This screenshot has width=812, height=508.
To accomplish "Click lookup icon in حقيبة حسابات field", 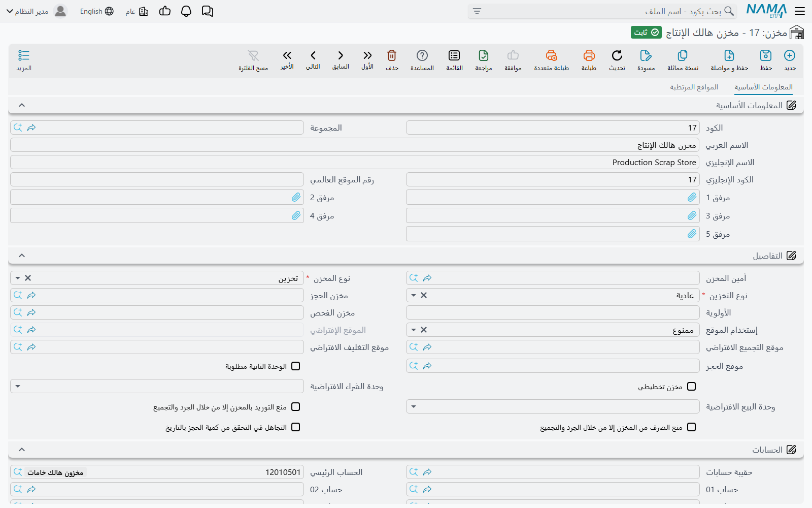I will click(x=414, y=472).
